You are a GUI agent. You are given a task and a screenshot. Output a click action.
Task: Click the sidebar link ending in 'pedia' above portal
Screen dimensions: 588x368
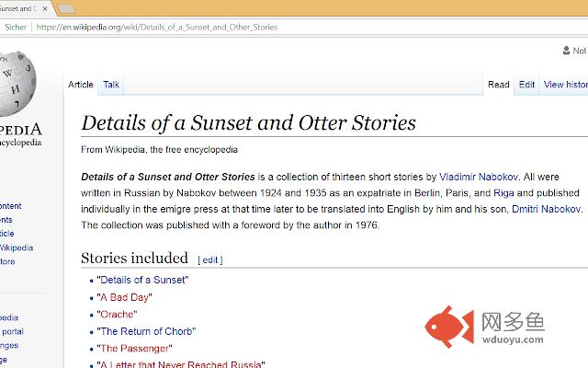coord(9,317)
